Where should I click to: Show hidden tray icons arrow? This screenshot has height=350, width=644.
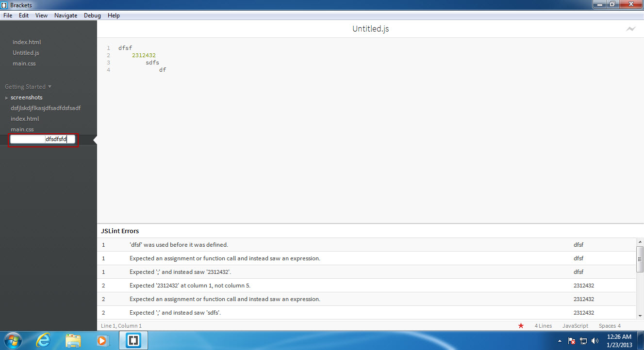(x=560, y=341)
